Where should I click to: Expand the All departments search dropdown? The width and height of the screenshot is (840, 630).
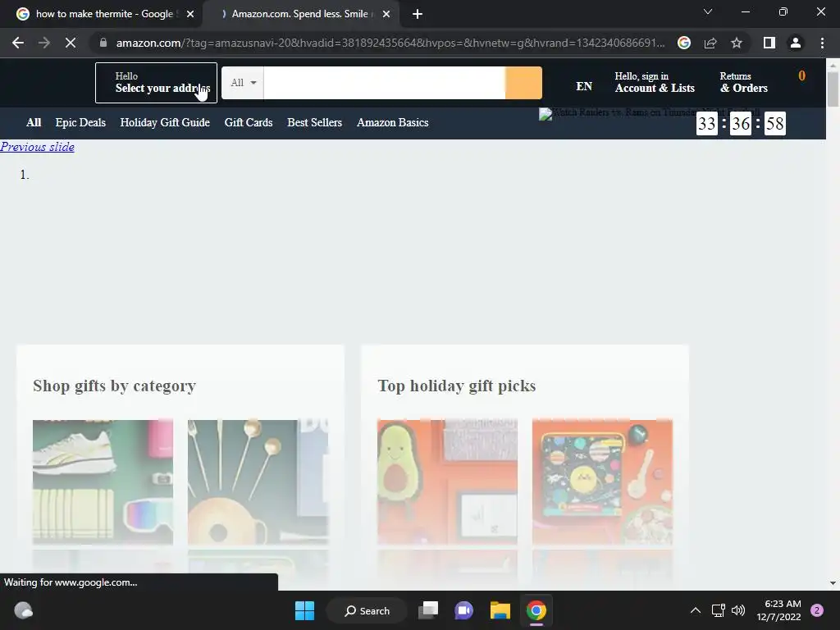(x=243, y=83)
